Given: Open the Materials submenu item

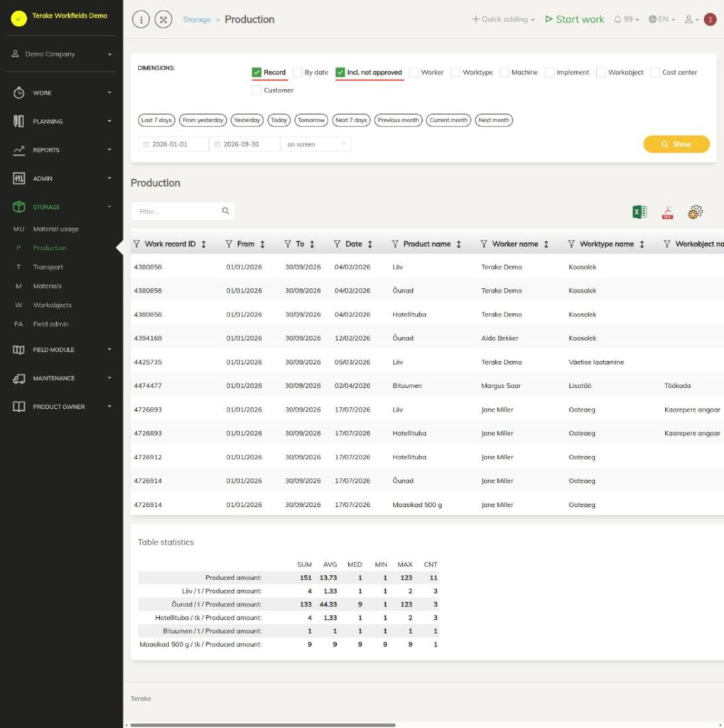Looking at the screenshot, I should tap(48, 286).
